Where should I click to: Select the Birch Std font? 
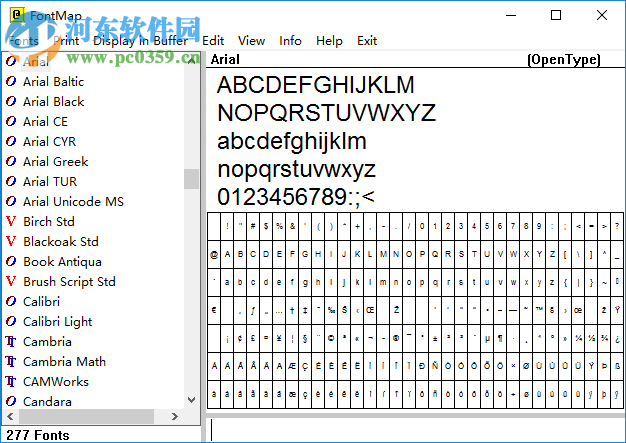pos(49,221)
